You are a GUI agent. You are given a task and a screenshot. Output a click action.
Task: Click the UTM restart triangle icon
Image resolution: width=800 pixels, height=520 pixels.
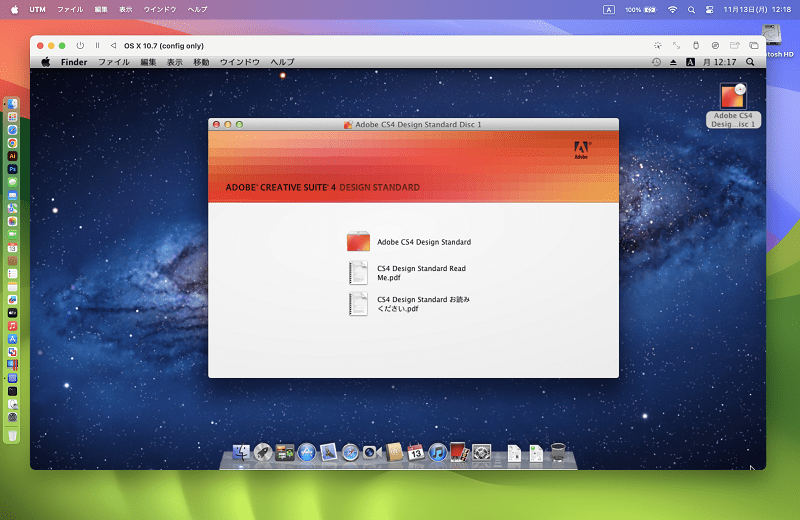[x=113, y=45]
